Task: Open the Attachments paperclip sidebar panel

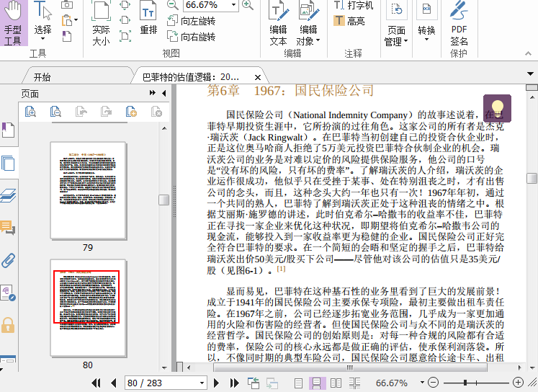Action: [x=8, y=260]
